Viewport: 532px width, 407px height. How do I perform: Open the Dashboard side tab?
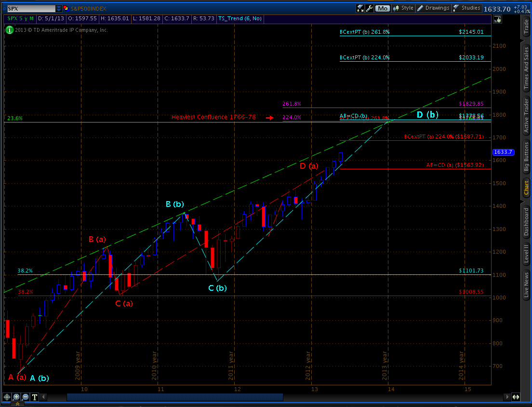pyautogui.click(x=526, y=222)
